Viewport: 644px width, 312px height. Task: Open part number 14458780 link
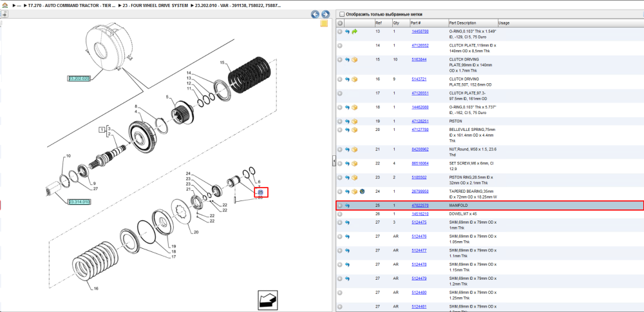click(x=420, y=31)
